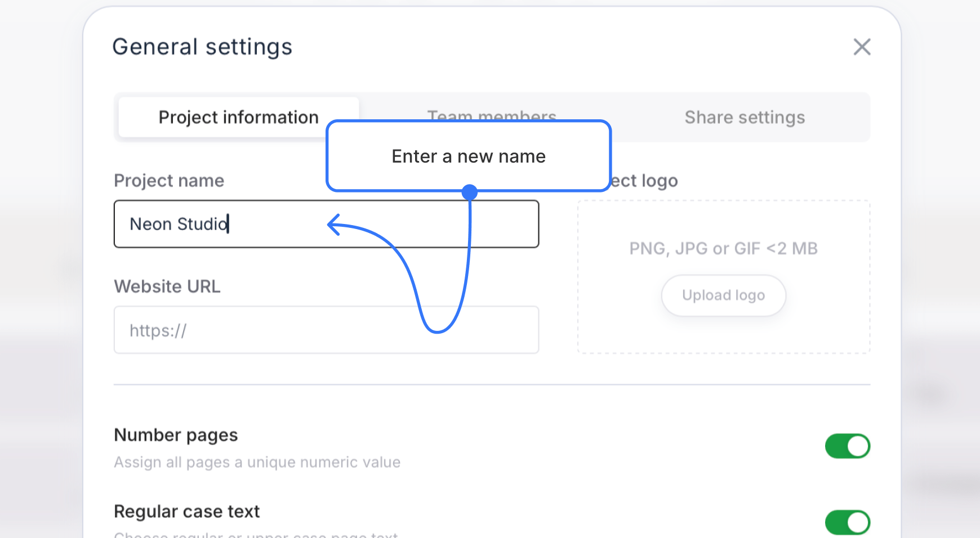Close the General settings dialog
This screenshot has width=980, height=538.
coord(861,47)
